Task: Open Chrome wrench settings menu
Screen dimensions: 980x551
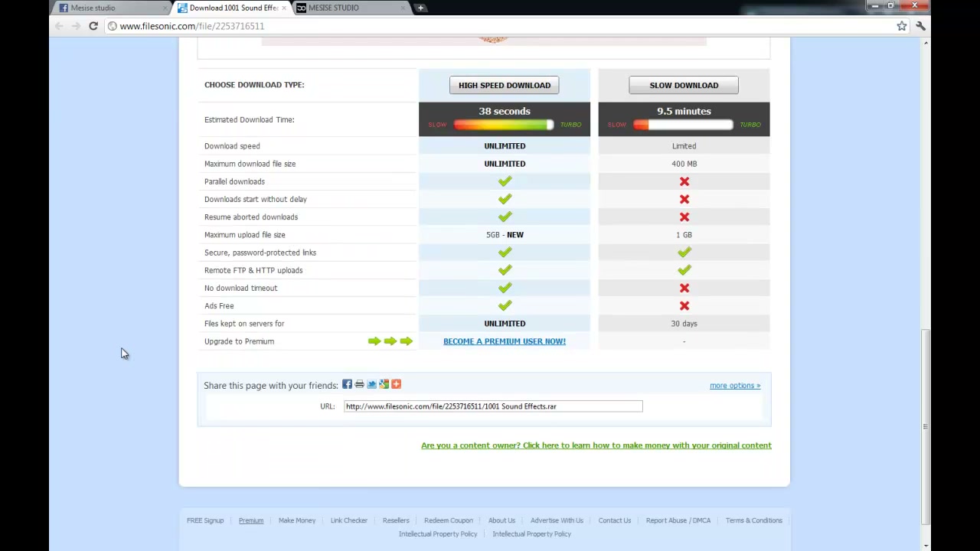Action: point(920,26)
